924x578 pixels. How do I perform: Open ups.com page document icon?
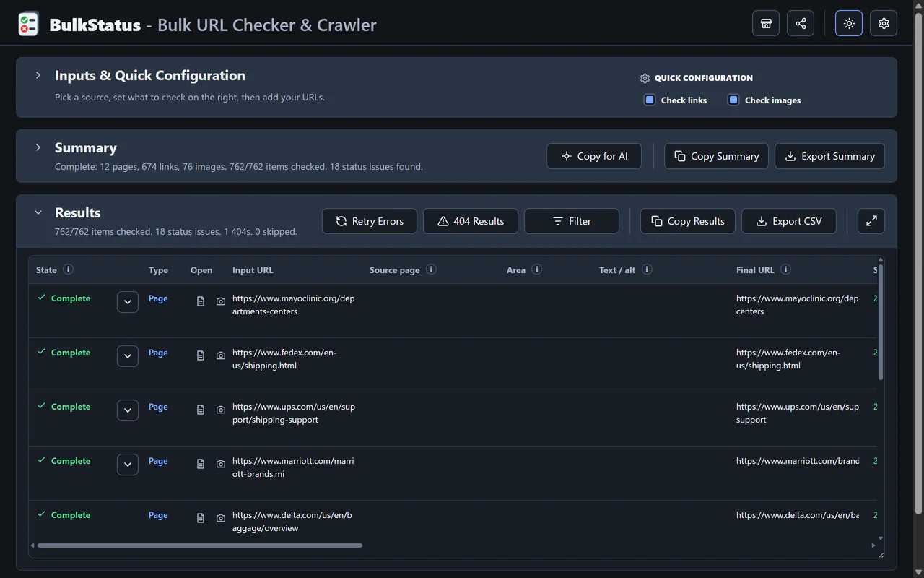[201, 410]
